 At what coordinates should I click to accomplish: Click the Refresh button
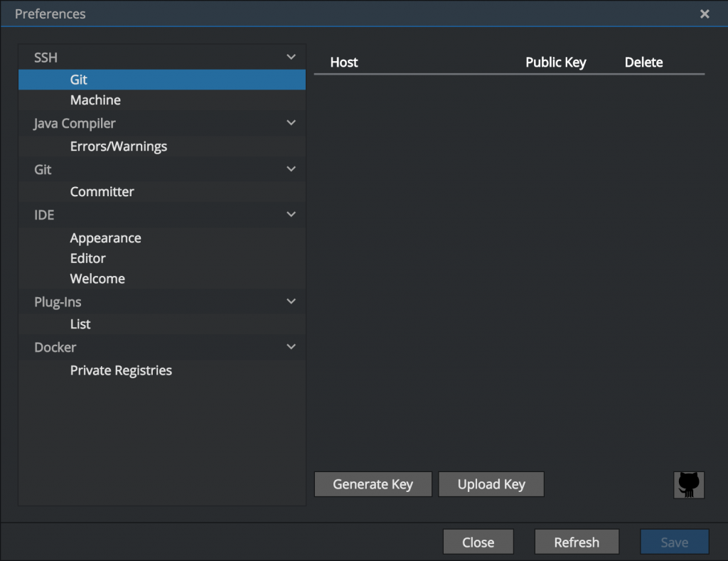[x=577, y=542]
